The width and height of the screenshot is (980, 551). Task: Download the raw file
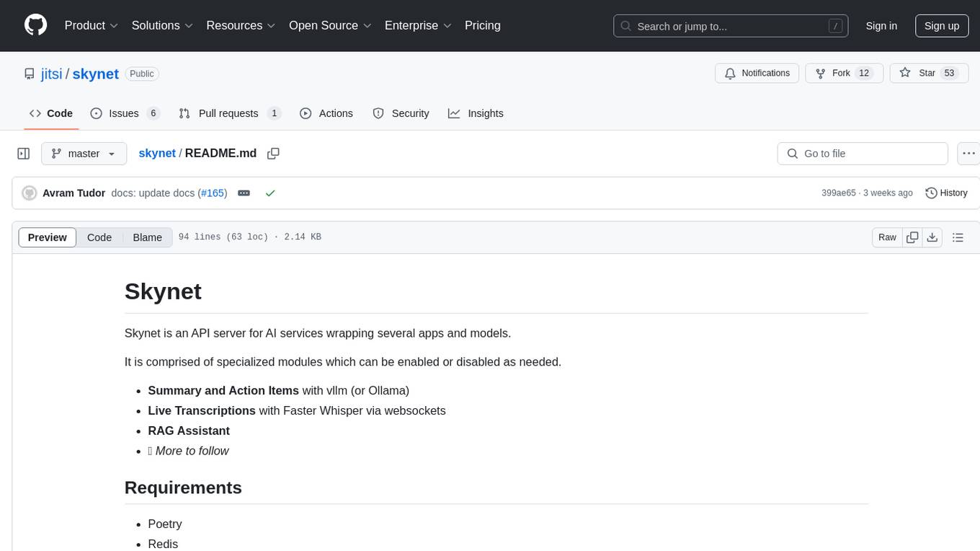point(932,237)
